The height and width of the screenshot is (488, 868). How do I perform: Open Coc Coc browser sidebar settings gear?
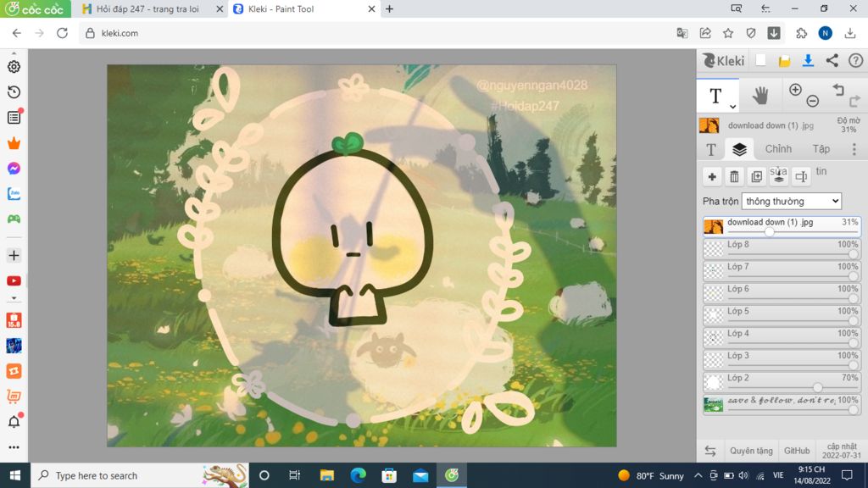pyautogui.click(x=14, y=66)
